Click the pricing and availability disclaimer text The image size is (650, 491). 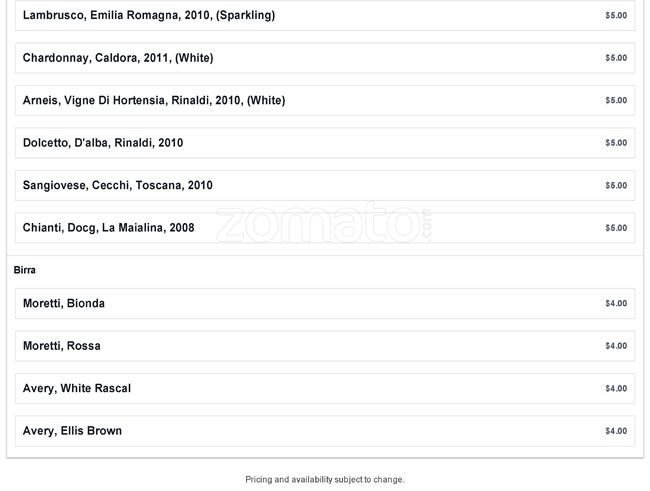(325, 480)
